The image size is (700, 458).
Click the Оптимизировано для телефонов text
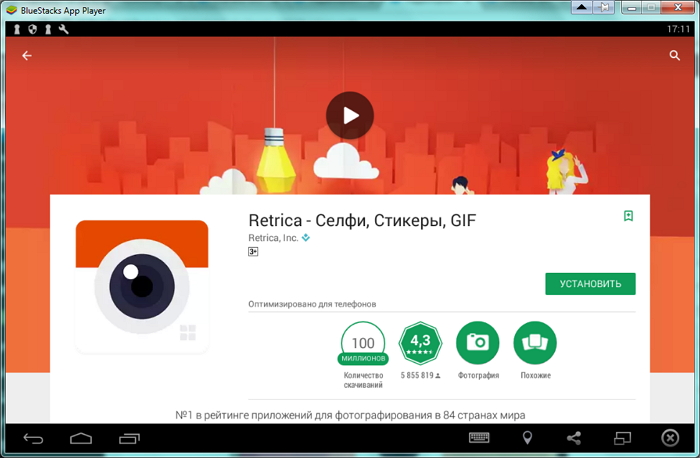tap(312, 304)
